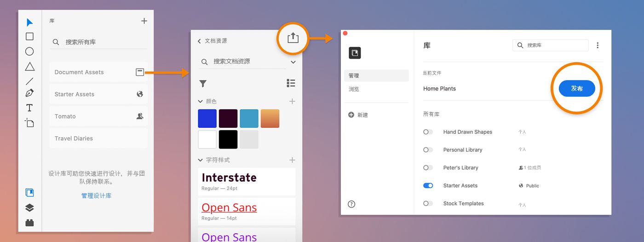The width and height of the screenshot is (644, 242).
Task: Click the Libraries app logo icon
Action: coord(355,53)
